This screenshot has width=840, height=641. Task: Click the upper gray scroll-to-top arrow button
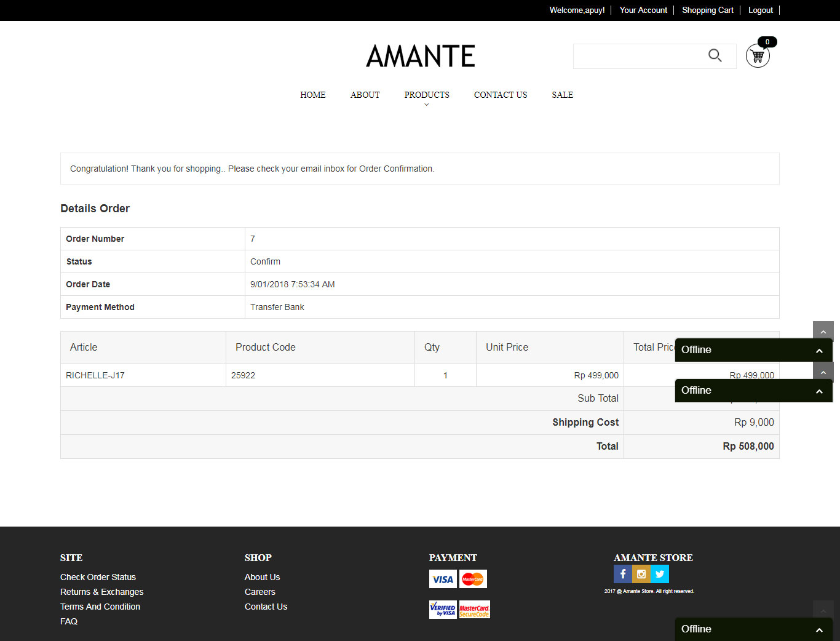(x=823, y=330)
